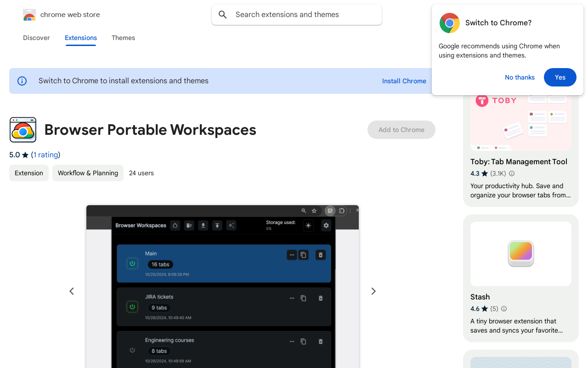Switch to the Themes tab

pyautogui.click(x=123, y=38)
